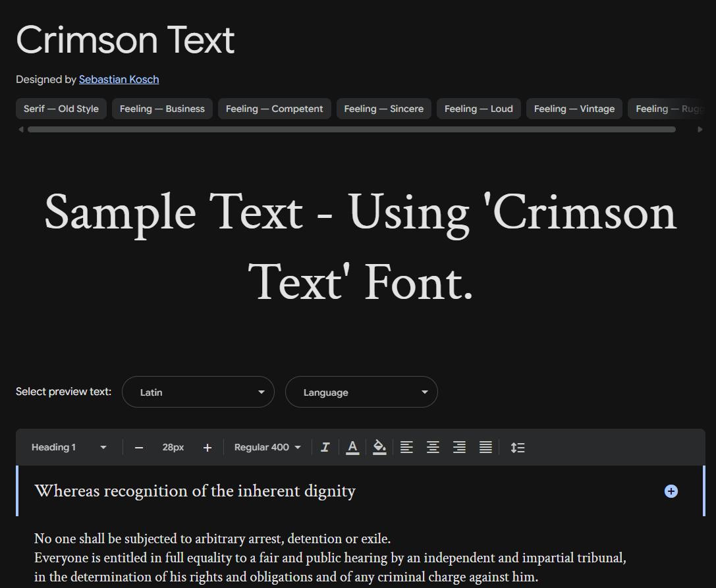Image resolution: width=716 pixels, height=588 pixels.
Task: Increase font size with plus button
Action: tap(207, 448)
